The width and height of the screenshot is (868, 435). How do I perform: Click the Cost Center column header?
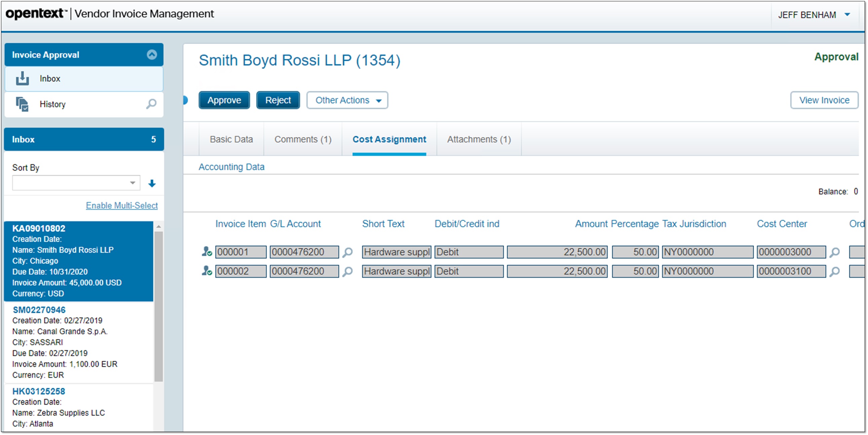782,224
